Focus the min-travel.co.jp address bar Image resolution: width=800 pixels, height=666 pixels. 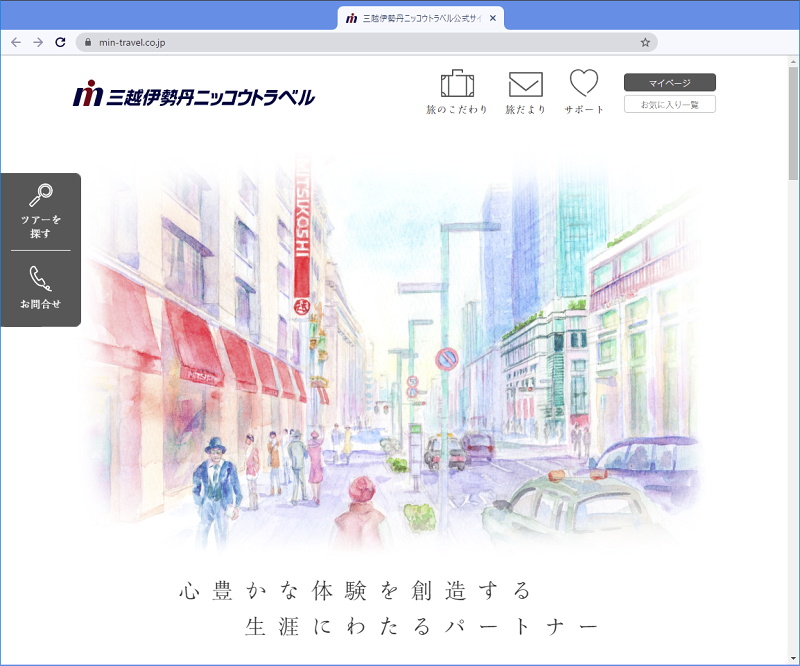(360, 43)
